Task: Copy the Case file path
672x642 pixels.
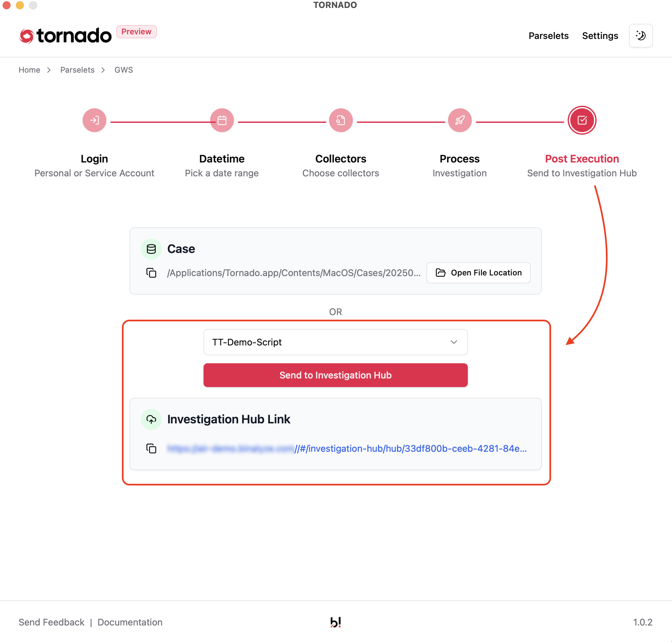Action: click(x=151, y=273)
